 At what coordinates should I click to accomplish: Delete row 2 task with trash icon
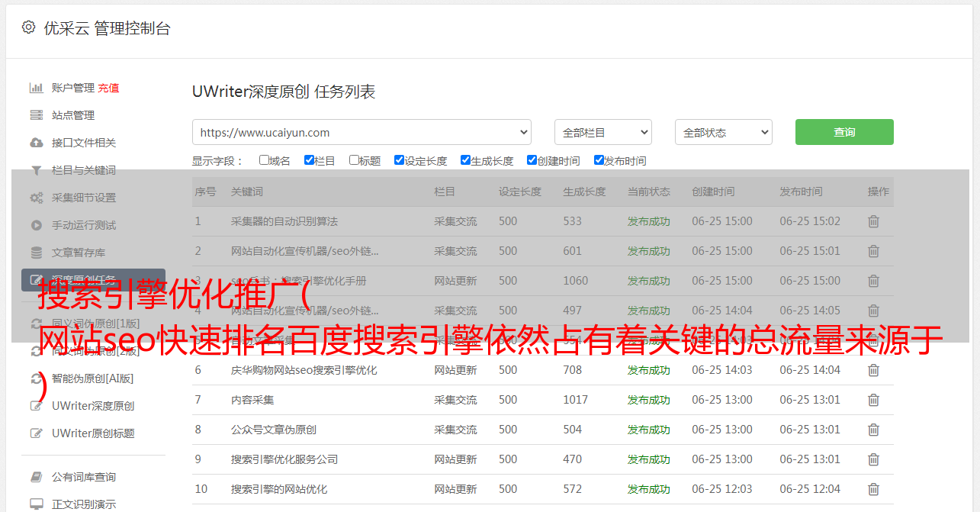pyautogui.click(x=874, y=251)
